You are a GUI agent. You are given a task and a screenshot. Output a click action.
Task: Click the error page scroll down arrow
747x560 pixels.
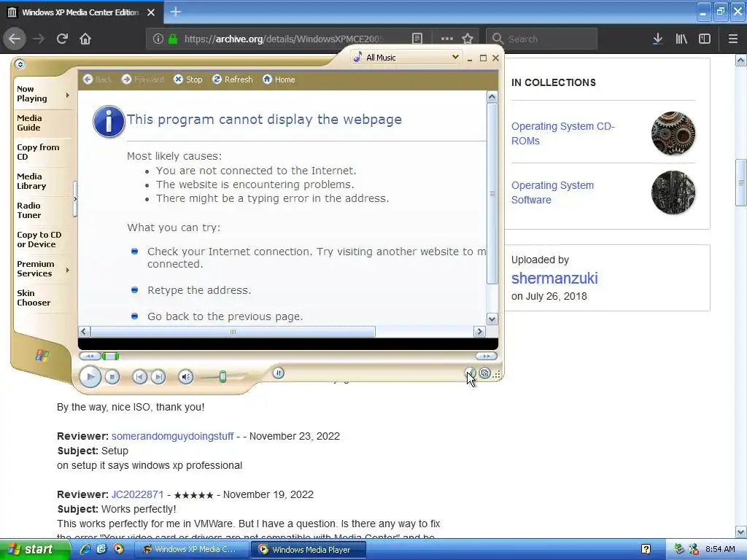coord(492,319)
